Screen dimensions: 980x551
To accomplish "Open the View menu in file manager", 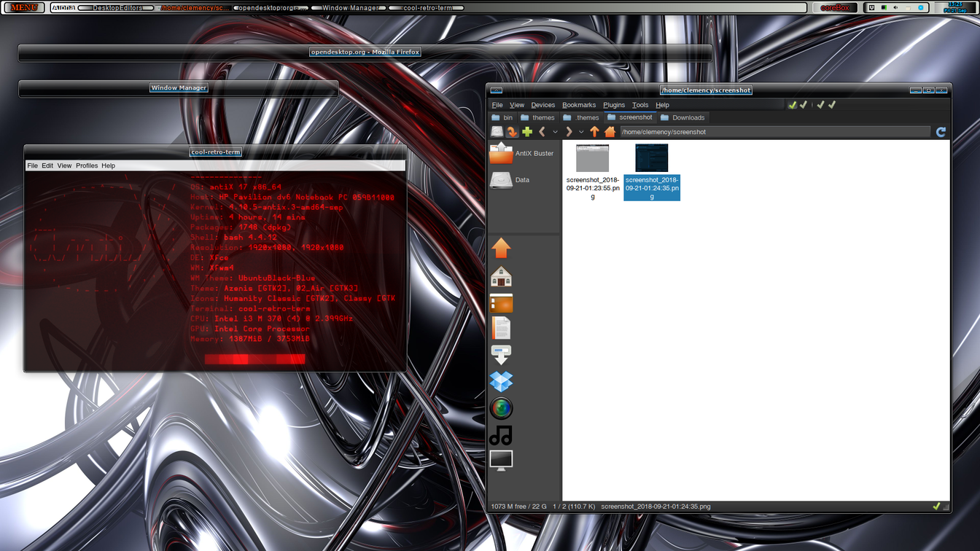I will (517, 105).
